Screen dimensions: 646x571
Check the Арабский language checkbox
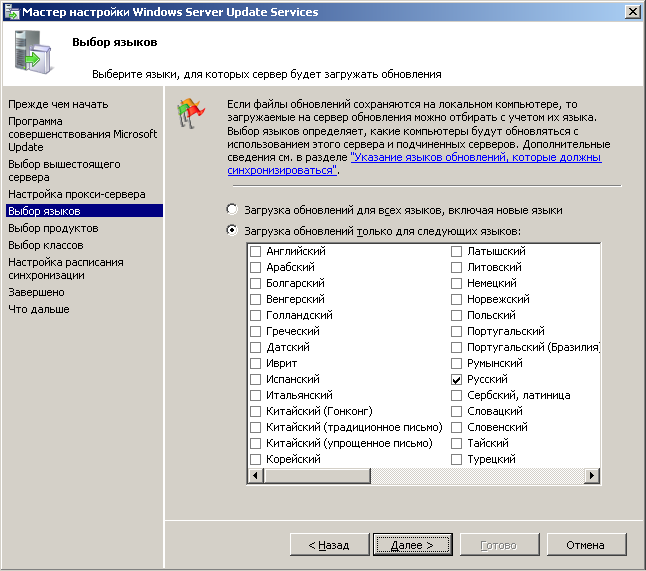coord(255,267)
